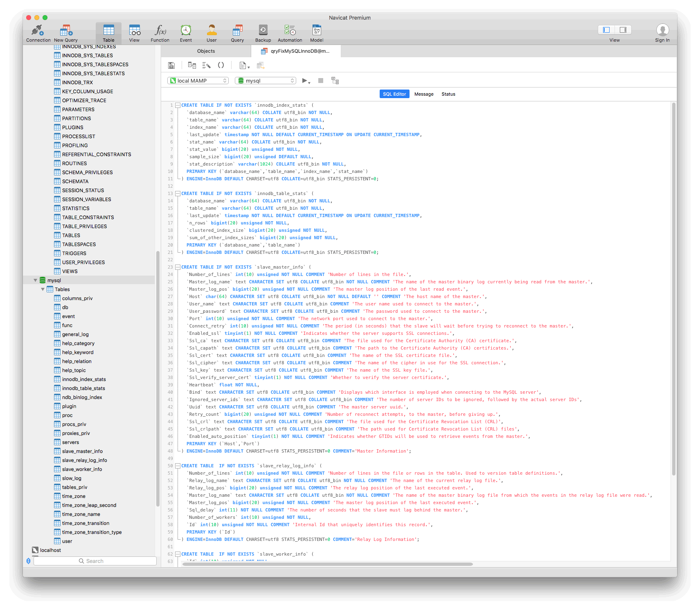The width and height of the screenshot is (700, 610).
Task: Switch to the Message tab
Action: tap(424, 94)
